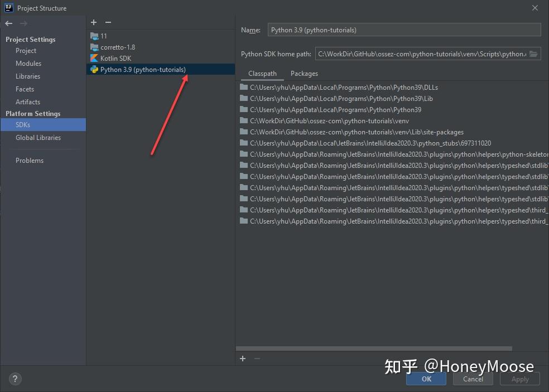Dismiss the dialog with Cancel
Screen dimensions: 549x392
point(473,379)
